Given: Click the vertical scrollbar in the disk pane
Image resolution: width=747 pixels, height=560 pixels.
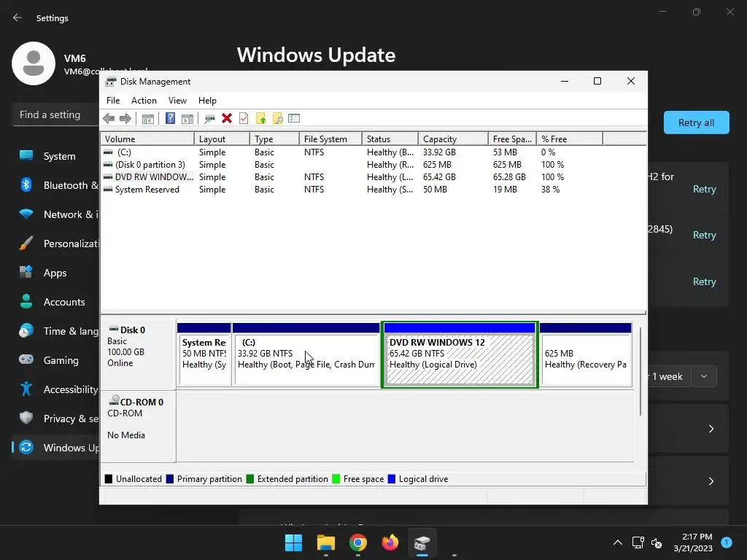Looking at the screenshot, I should pos(640,371).
